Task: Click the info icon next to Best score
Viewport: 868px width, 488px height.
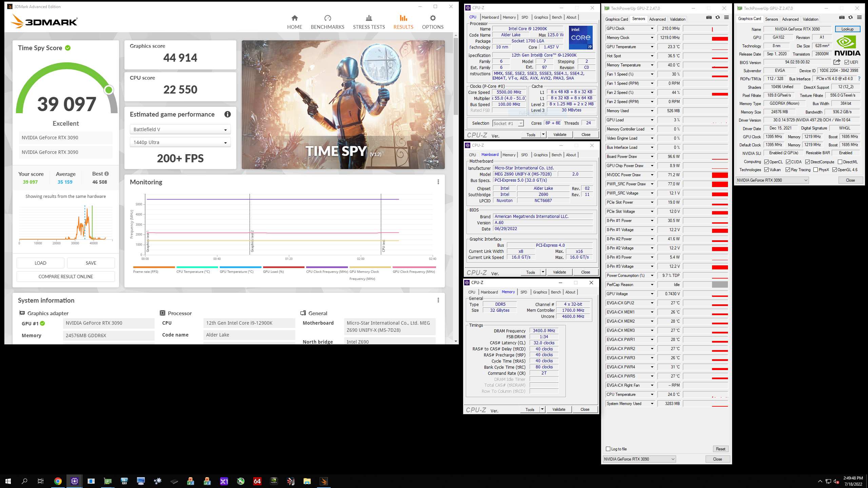Action: [106, 174]
